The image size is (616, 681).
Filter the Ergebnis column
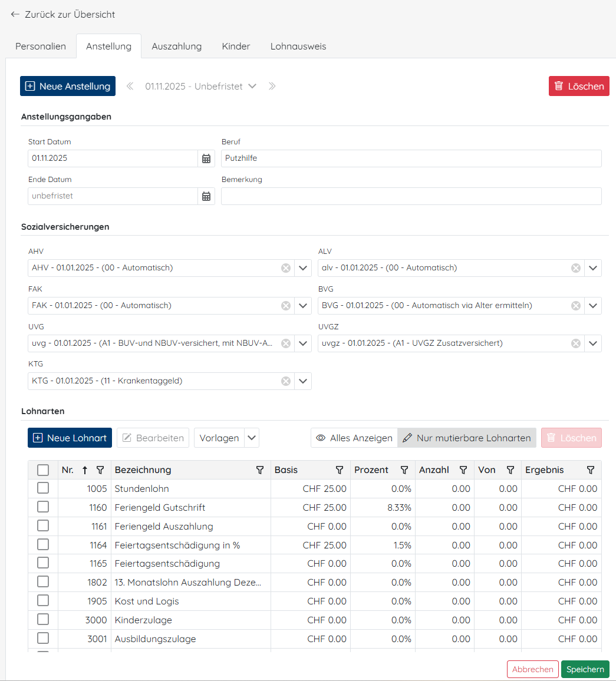point(591,470)
